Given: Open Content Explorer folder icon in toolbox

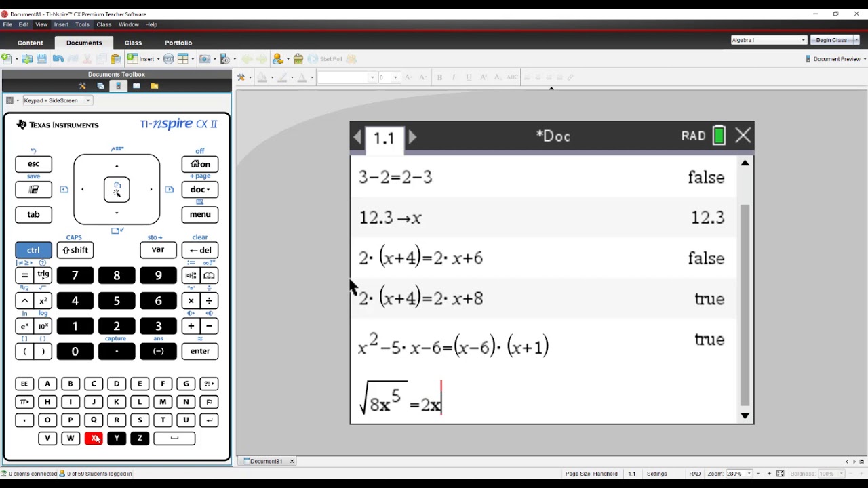Looking at the screenshot, I should 155,86.
